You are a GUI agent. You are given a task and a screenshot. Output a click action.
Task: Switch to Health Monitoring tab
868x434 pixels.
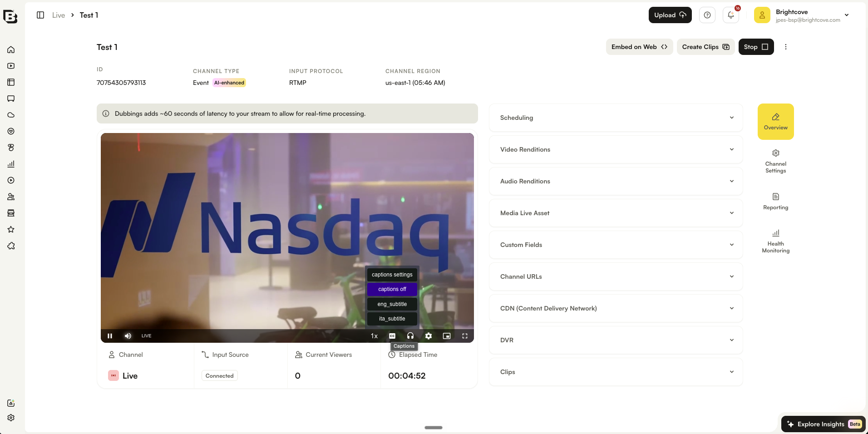click(x=776, y=242)
